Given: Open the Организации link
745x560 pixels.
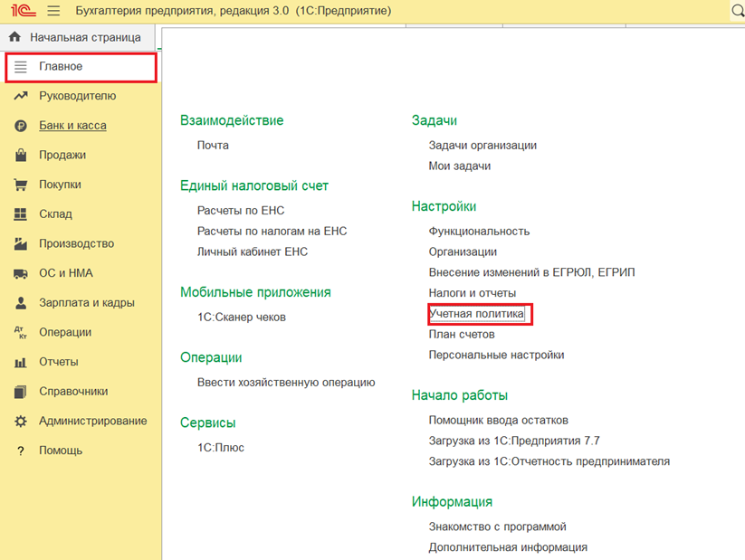Looking at the screenshot, I should 463,252.
